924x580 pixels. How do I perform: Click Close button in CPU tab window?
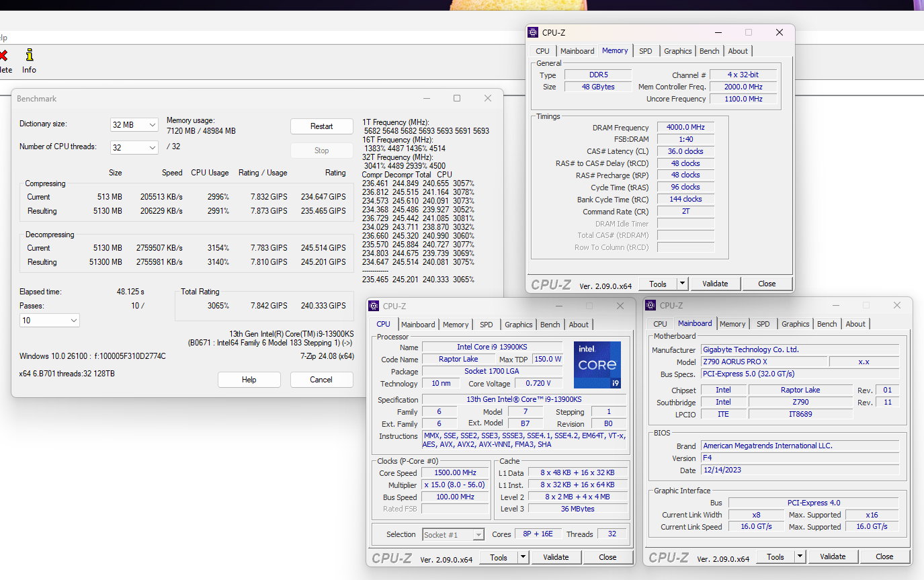click(x=607, y=557)
